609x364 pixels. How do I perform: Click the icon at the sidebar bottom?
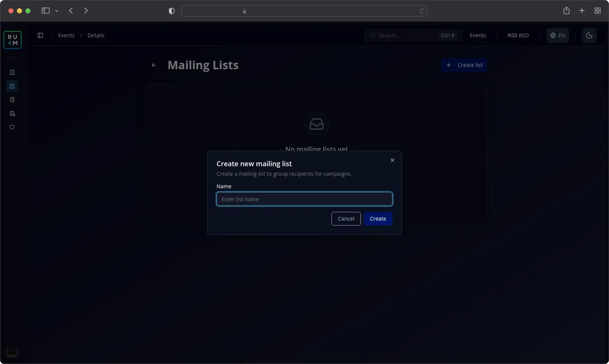12,352
